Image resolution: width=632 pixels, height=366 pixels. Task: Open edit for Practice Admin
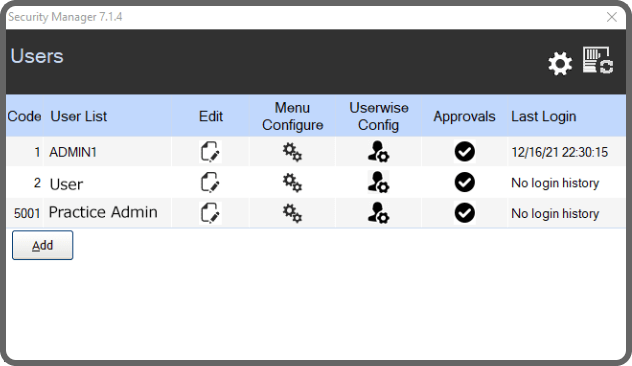point(210,213)
